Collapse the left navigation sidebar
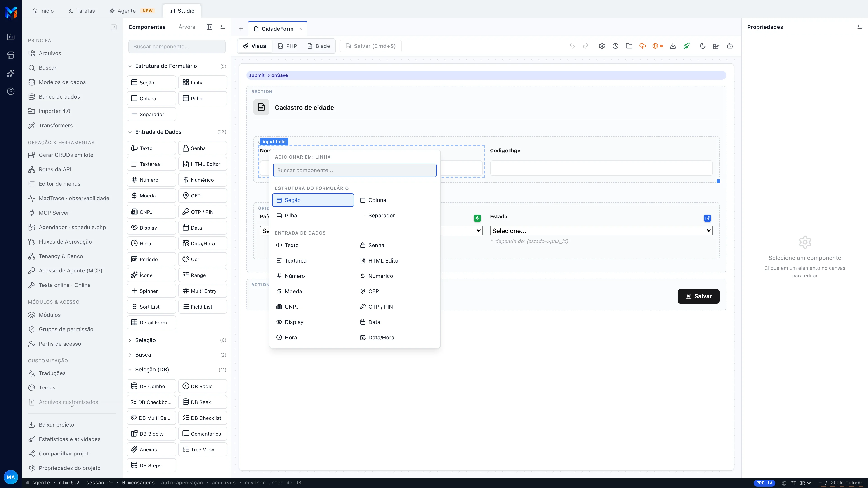868x488 pixels. click(113, 27)
